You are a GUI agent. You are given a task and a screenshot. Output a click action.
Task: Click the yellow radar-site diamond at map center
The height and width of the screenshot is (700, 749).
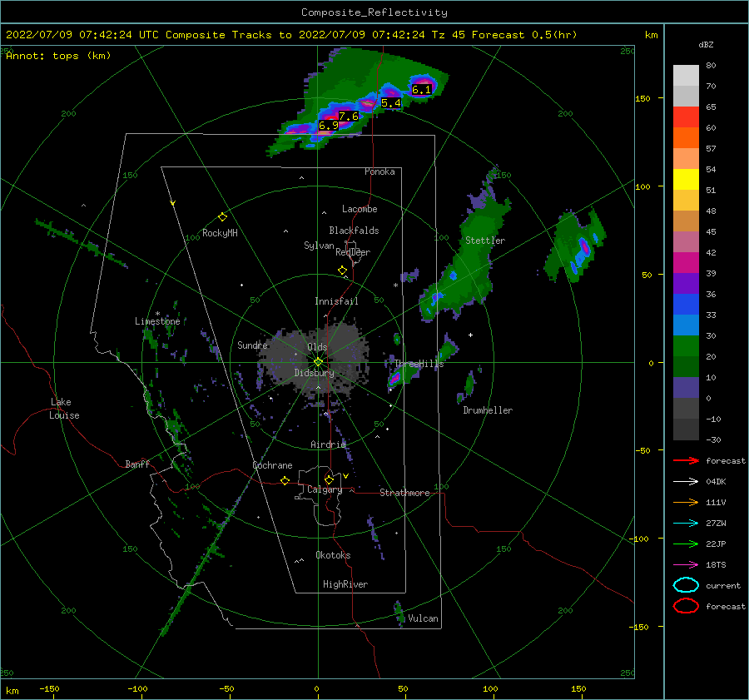[318, 362]
